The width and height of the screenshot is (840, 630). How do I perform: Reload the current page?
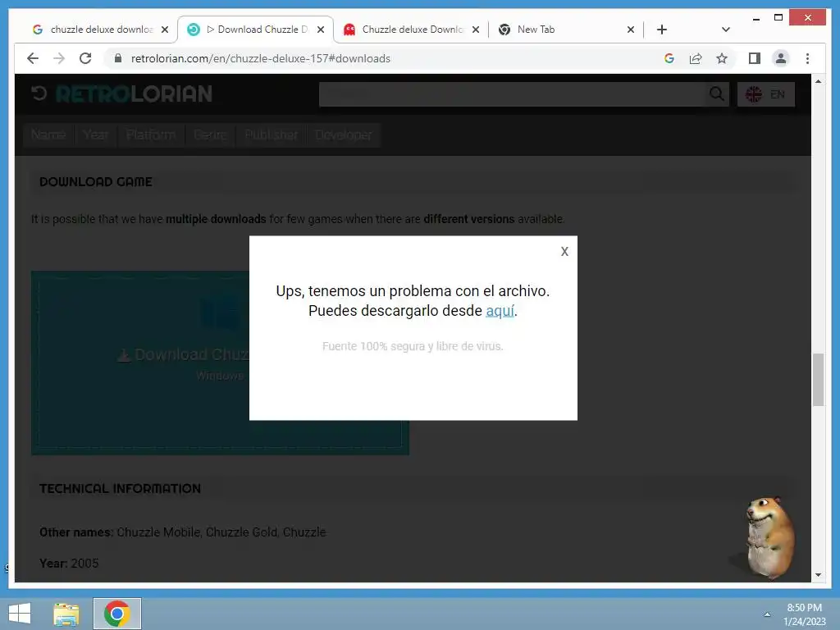[85, 58]
